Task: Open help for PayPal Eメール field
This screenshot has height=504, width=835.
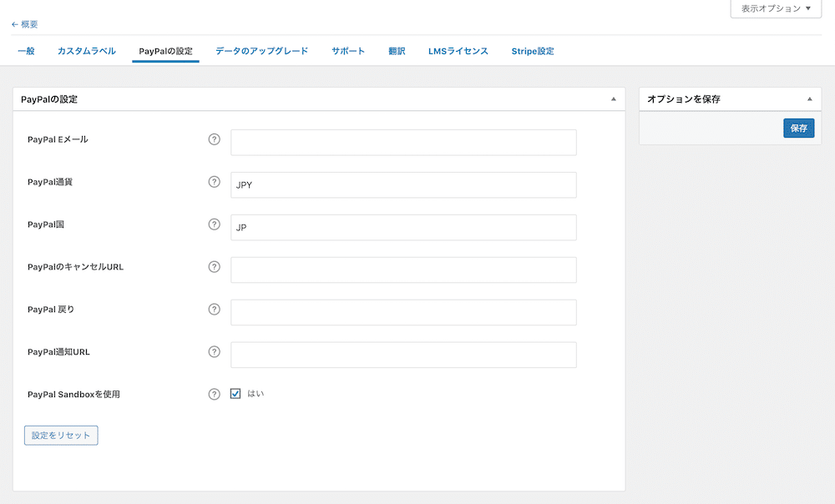Action: point(214,139)
